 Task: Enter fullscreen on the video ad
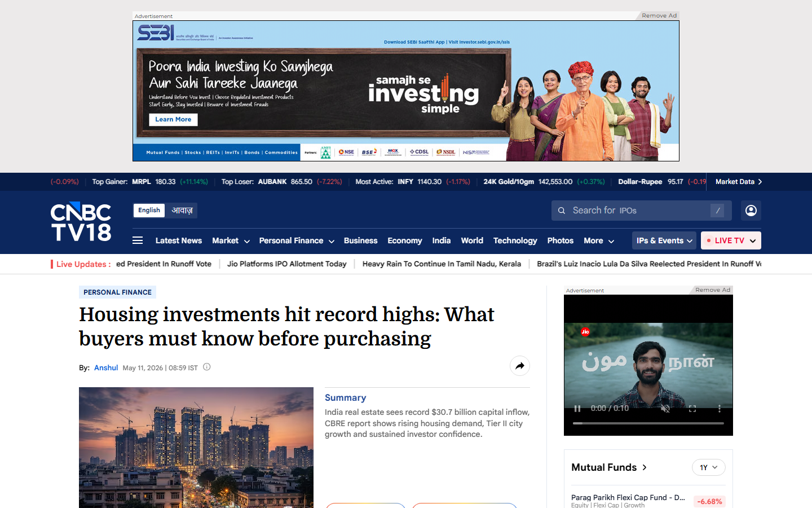(x=692, y=408)
